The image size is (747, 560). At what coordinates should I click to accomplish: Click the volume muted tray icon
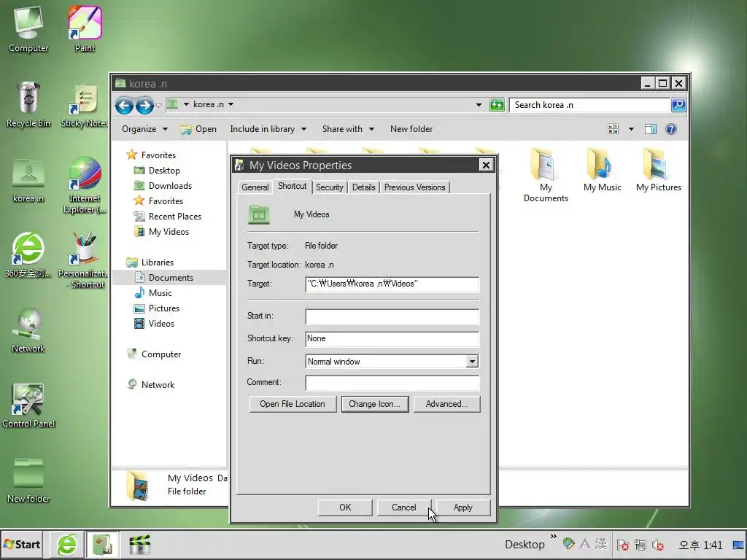click(x=659, y=544)
